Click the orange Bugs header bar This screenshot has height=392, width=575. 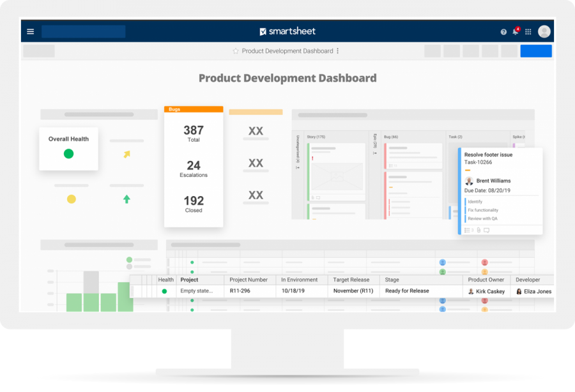pyautogui.click(x=193, y=109)
